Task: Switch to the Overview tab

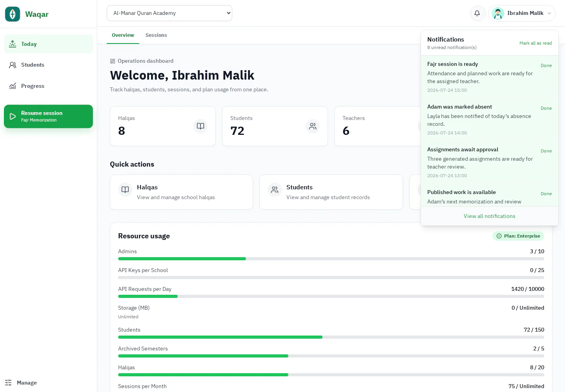Action: pos(123,35)
